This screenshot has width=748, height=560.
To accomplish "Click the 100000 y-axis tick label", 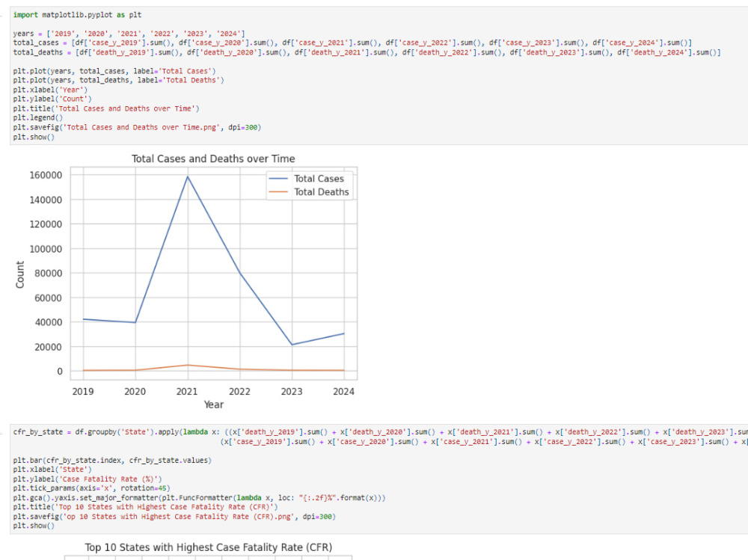I will (46, 249).
